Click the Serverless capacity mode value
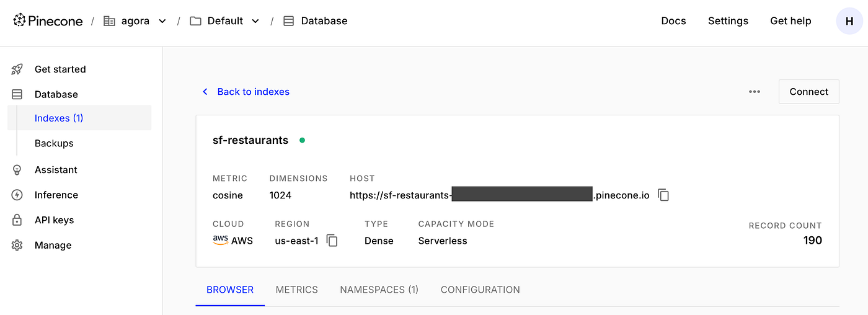Viewport: 868px width, 315px height. pyautogui.click(x=443, y=241)
